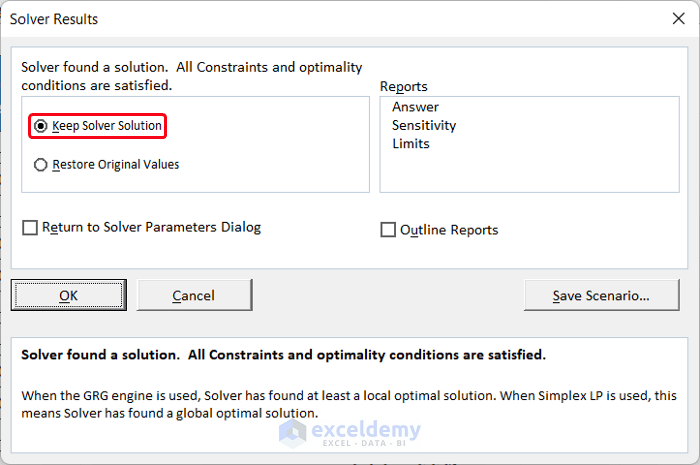Enable the Outline Reports checkbox

click(388, 230)
